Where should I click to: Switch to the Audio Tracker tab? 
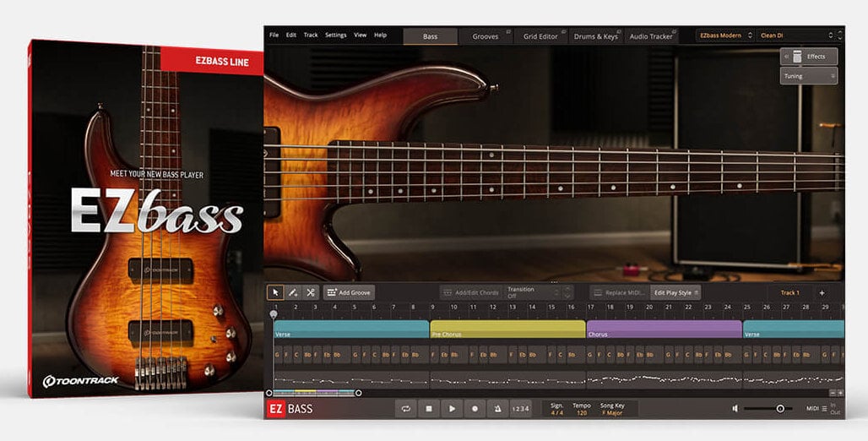pyautogui.click(x=651, y=36)
